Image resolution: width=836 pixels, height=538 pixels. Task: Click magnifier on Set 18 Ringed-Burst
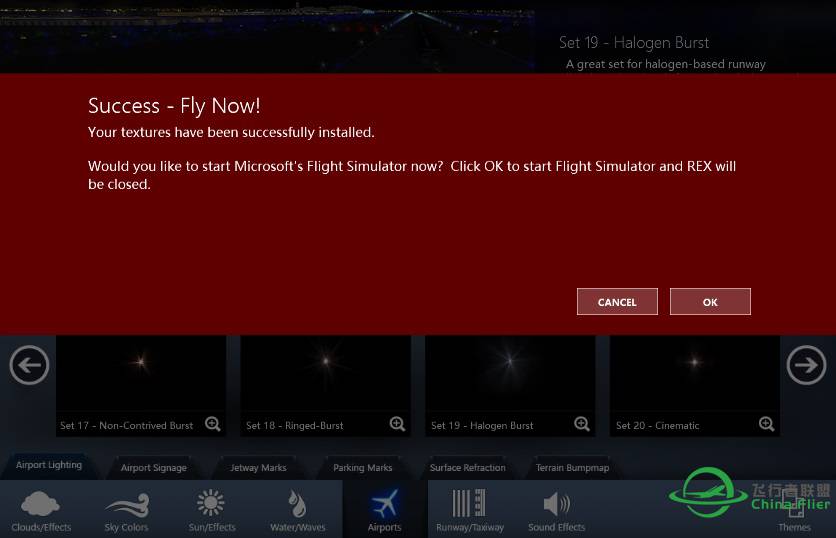(397, 424)
